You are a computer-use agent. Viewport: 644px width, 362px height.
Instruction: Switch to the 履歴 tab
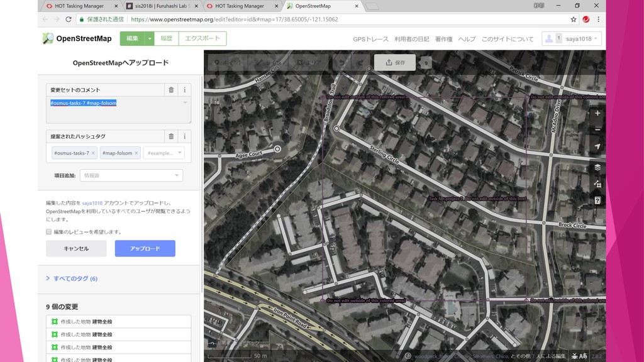coord(166,38)
